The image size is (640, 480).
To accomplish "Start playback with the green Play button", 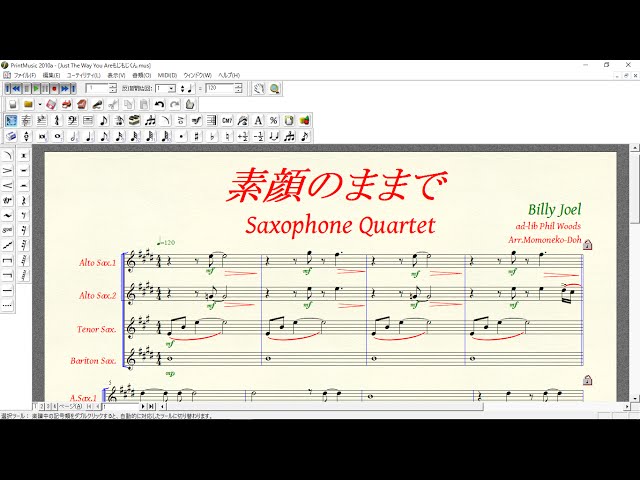I will point(37,88).
